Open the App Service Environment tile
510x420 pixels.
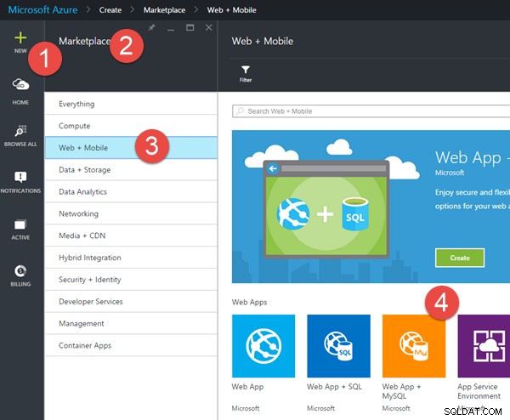pos(484,346)
